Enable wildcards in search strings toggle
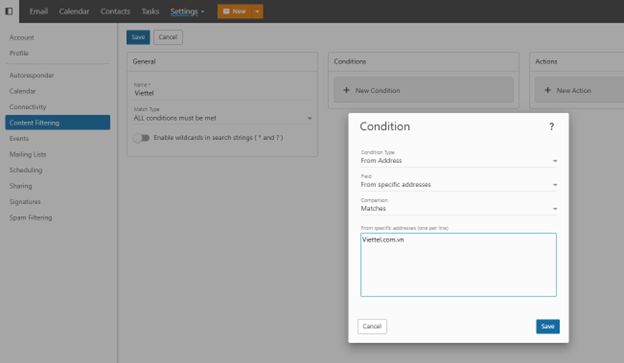Image resolution: width=624 pixels, height=363 pixels. coord(141,138)
